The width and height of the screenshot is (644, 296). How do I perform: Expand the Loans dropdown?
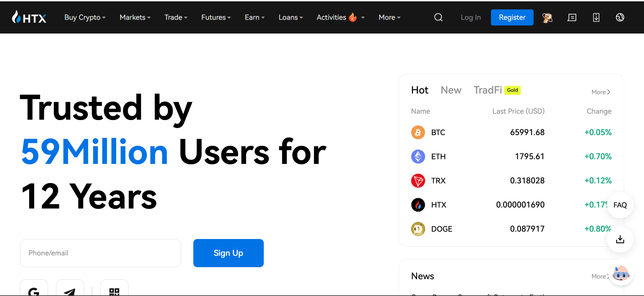coord(291,17)
